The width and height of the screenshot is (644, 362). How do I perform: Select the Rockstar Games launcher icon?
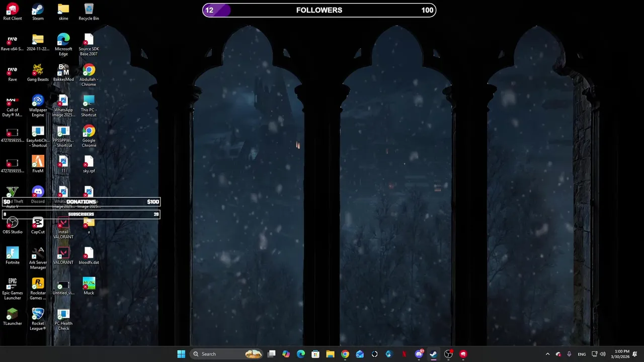coord(38,289)
